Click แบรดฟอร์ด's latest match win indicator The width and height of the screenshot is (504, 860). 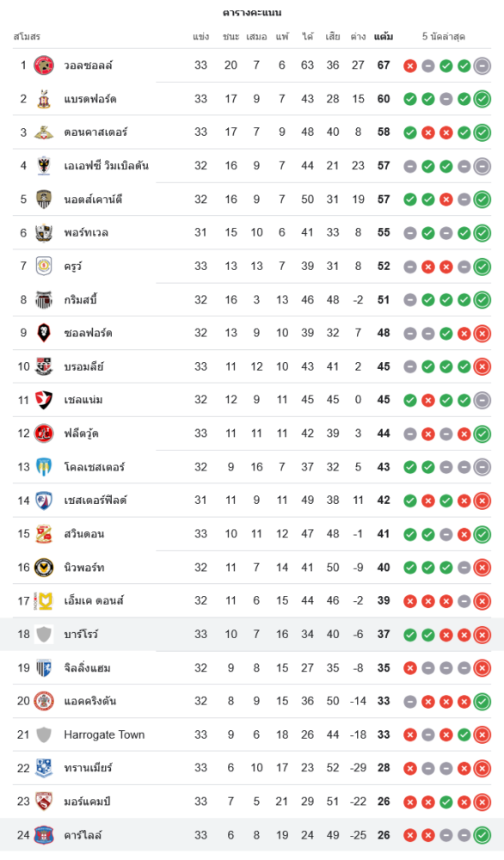coord(482,99)
